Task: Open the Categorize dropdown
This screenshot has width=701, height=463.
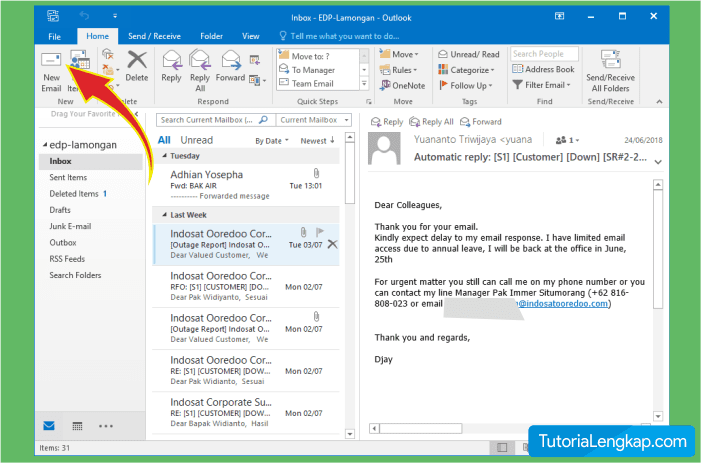Action: 466,70
